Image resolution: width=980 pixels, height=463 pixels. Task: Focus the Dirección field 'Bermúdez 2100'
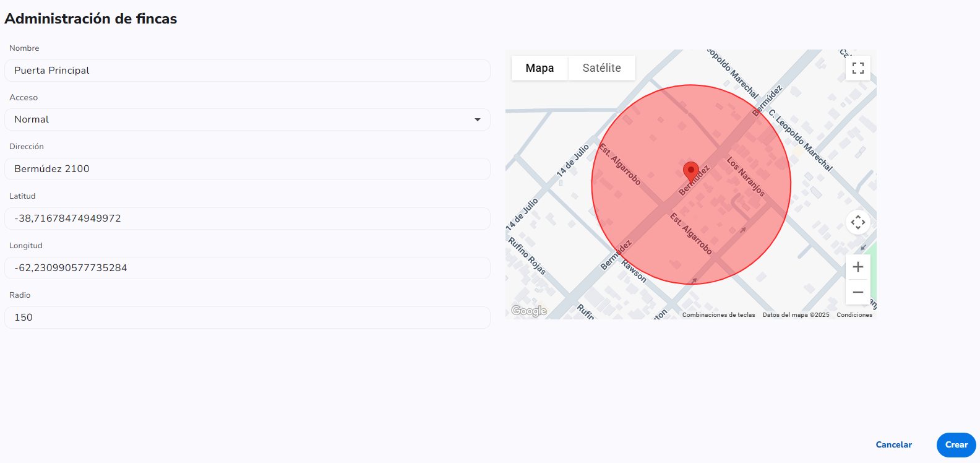tap(247, 169)
